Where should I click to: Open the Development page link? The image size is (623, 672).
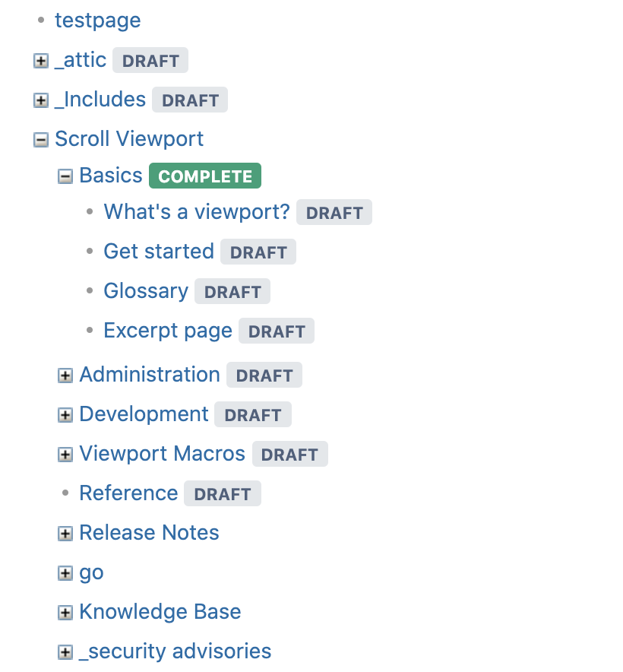144,414
